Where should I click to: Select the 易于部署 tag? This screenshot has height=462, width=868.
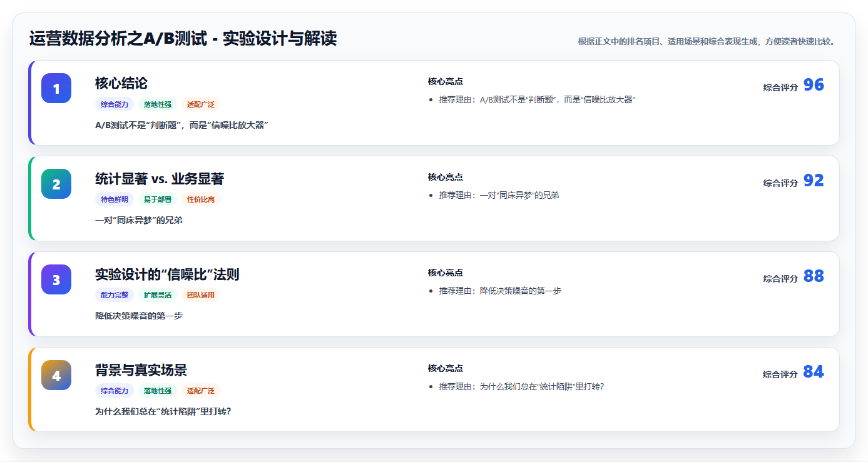[158, 200]
